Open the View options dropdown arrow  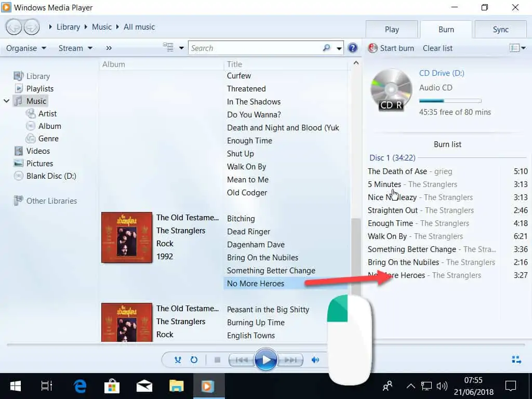181,48
